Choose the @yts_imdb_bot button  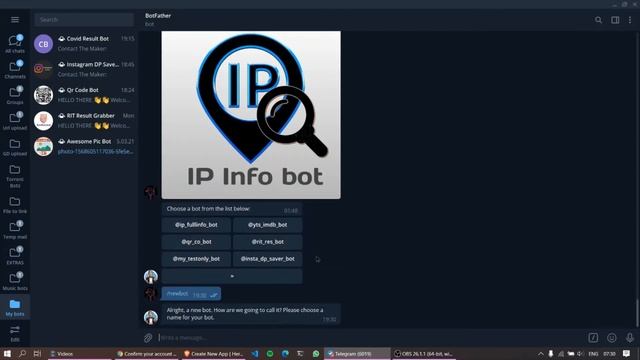268,225
